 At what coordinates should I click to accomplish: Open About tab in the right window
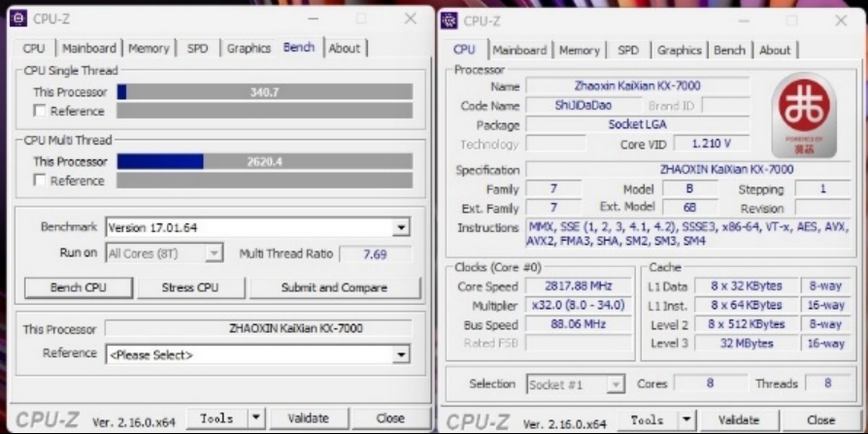pyautogui.click(x=775, y=50)
